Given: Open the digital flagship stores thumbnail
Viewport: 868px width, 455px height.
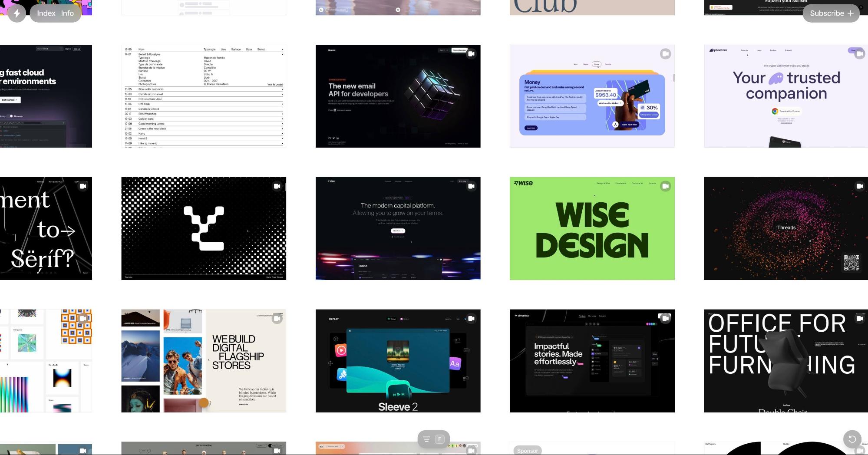Looking at the screenshot, I should coord(203,361).
